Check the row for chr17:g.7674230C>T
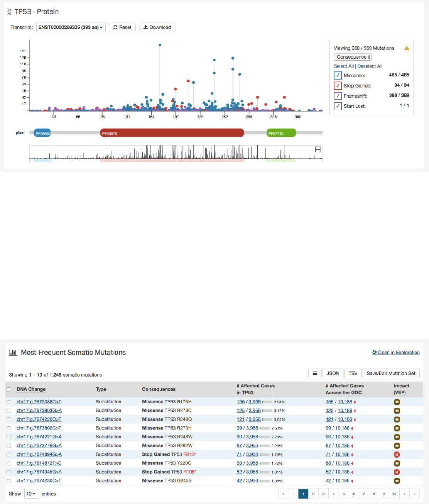The height and width of the screenshot is (504, 429). (x=8, y=481)
